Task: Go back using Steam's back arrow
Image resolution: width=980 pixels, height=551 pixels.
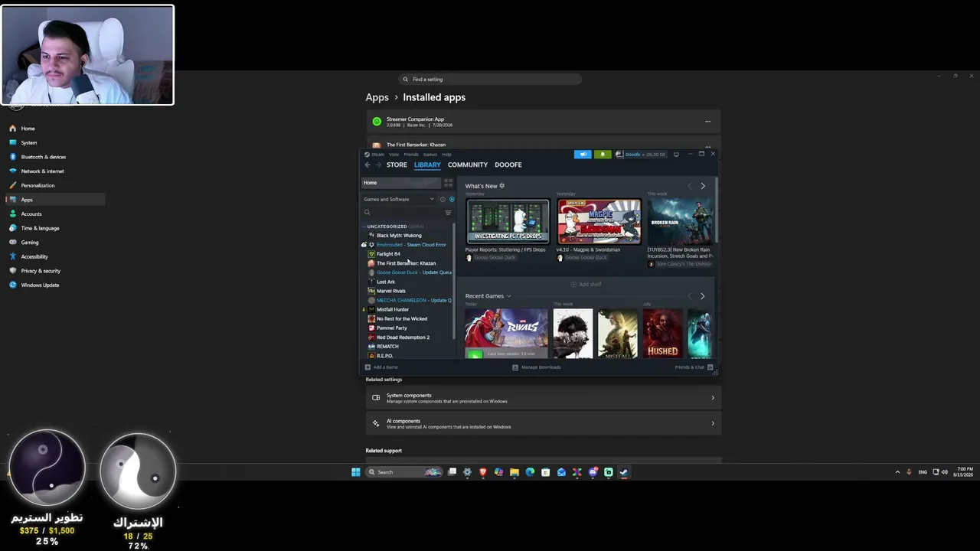Action: tap(367, 165)
